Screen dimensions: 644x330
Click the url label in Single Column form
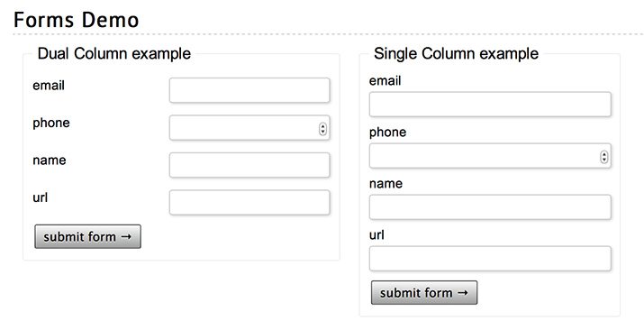pyautogui.click(x=376, y=235)
